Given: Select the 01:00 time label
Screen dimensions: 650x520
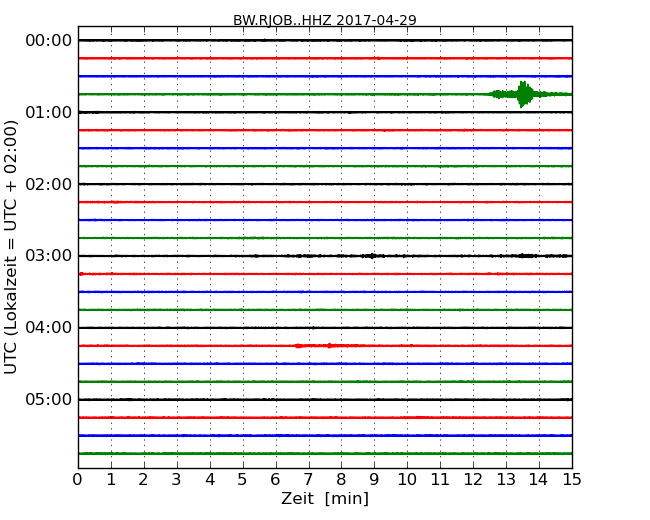Looking at the screenshot, I should (49, 112).
